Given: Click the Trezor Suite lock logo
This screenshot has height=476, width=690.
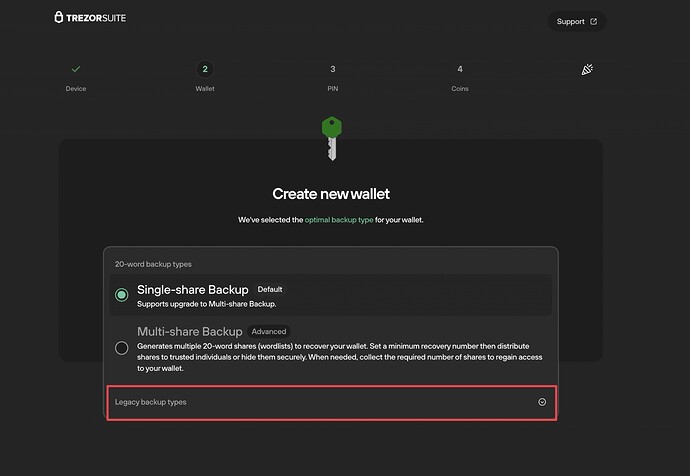Looking at the screenshot, I should point(59,17).
